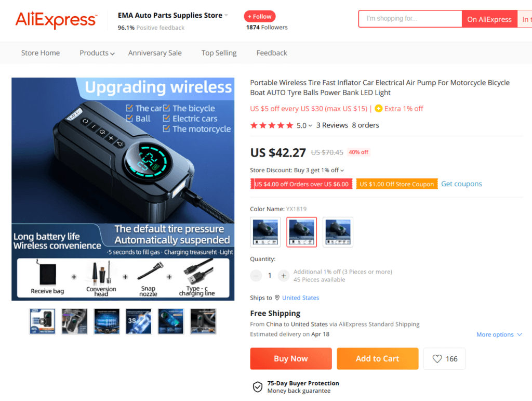
Task: Click the location pin icon near Ships to
Action: (277, 297)
